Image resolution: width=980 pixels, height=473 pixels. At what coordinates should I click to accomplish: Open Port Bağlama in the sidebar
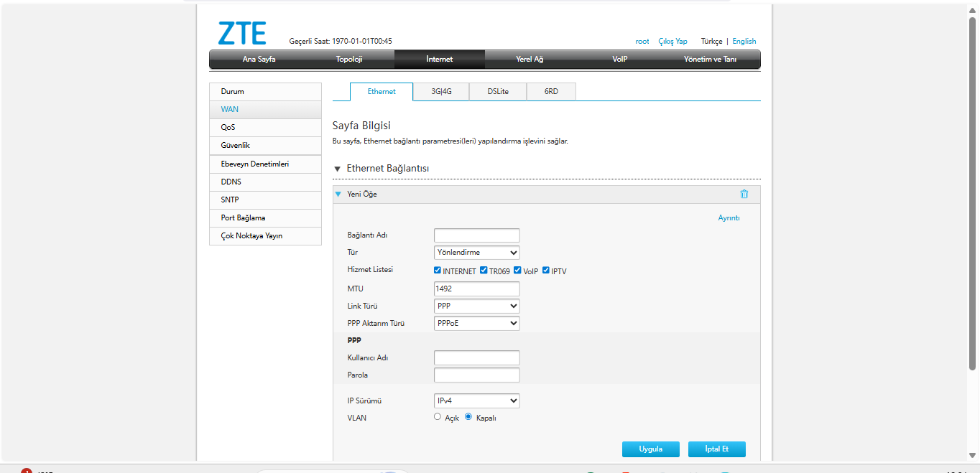265,218
